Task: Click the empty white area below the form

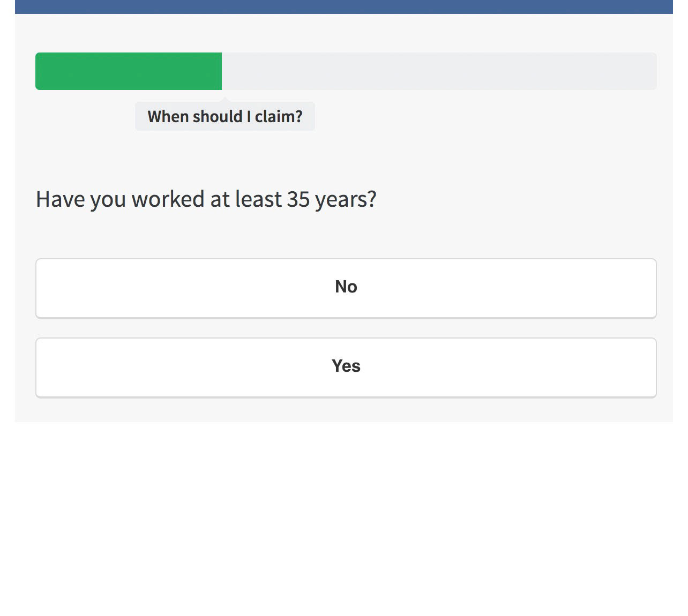Action: (344, 514)
